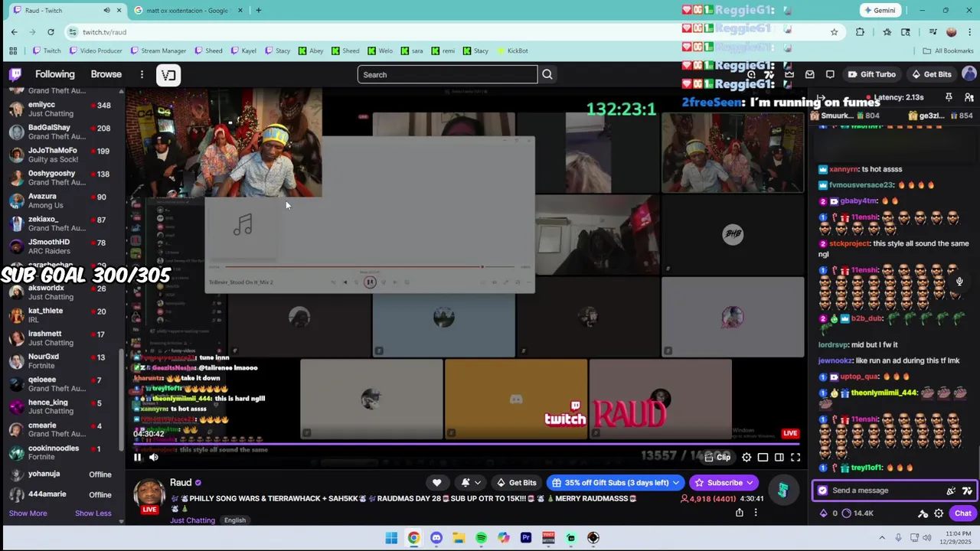
Task: Toggle theatre mode on the player
Action: pos(779,457)
